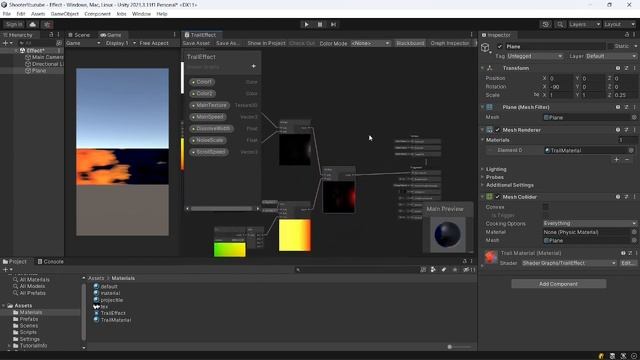This screenshot has height=360, width=640.
Task: Open the Layer Default dropdown
Action: point(611,56)
